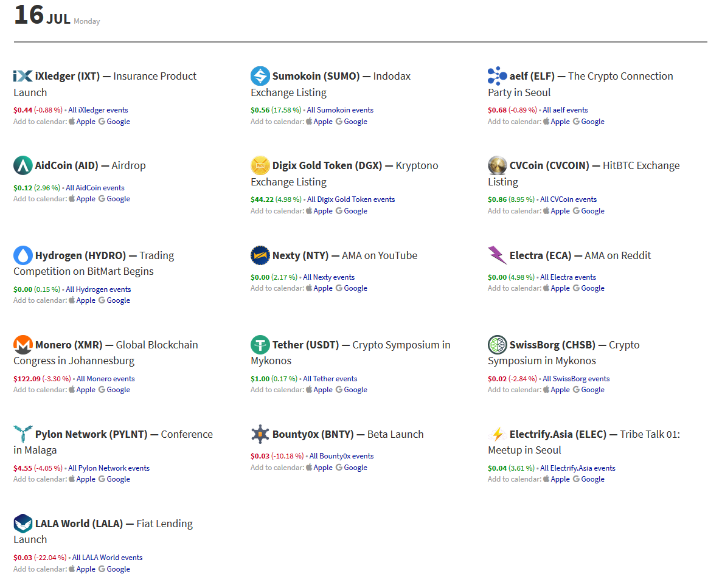This screenshot has height=588, width=722.
Task: Click the Monero coin logo icon
Action: (x=23, y=345)
